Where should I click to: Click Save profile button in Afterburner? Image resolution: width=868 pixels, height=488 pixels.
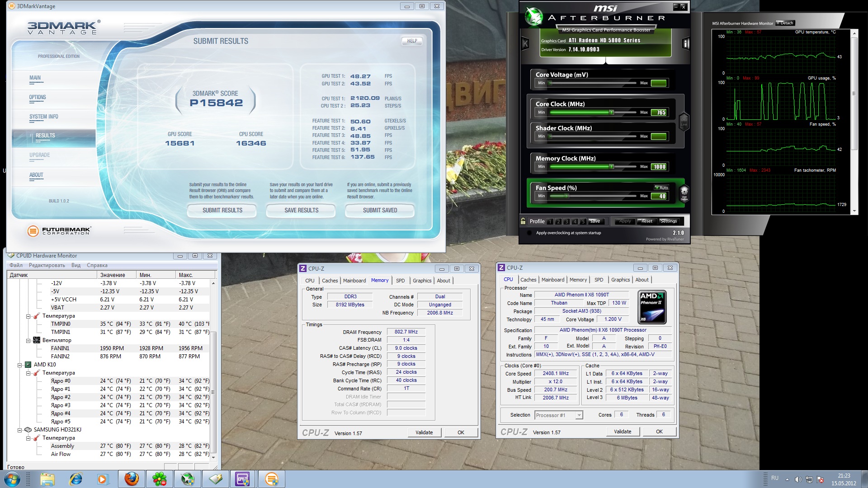(x=595, y=221)
